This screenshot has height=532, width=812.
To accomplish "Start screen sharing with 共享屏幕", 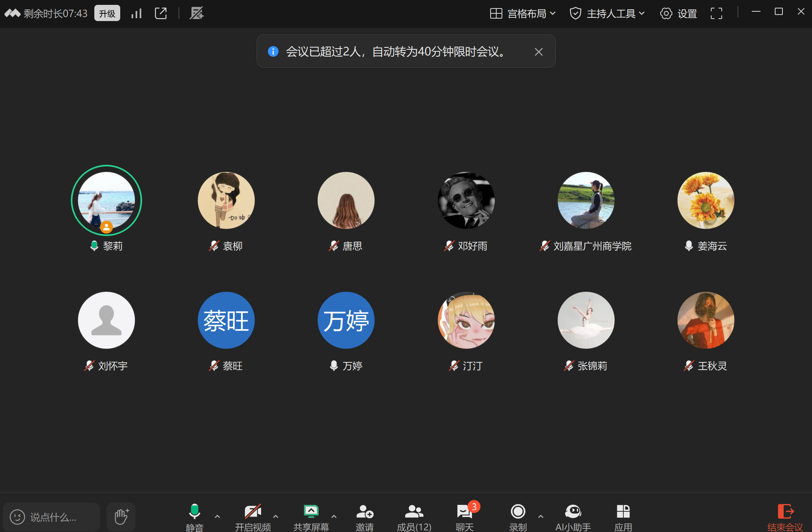I will 310,514.
